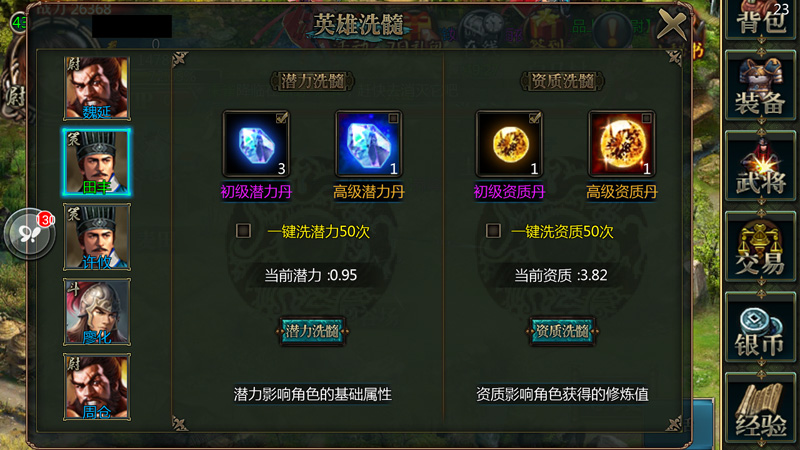Image resolution: width=800 pixels, height=450 pixels.
Task: Select the 高级资质丹 fiery orb item
Action: [x=621, y=144]
